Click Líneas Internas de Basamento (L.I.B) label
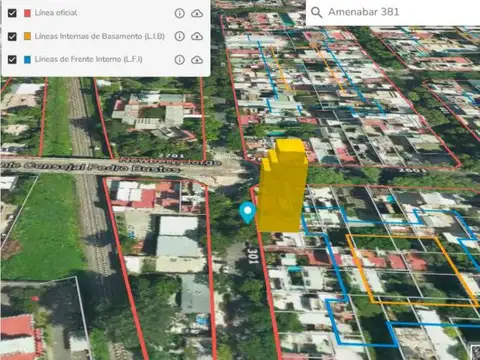The image size is (480, 360). (100, 36)
